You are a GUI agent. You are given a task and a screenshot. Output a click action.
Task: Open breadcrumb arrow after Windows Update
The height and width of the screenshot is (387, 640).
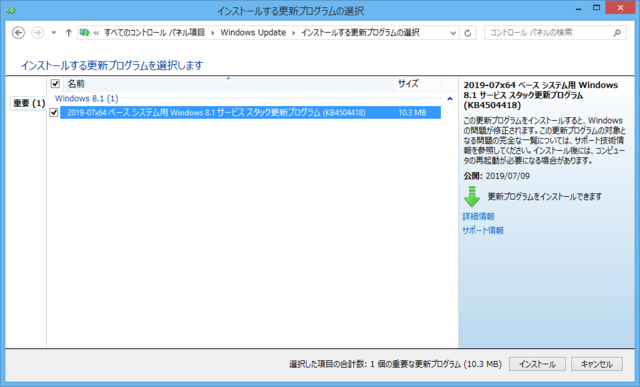point(293,33)
